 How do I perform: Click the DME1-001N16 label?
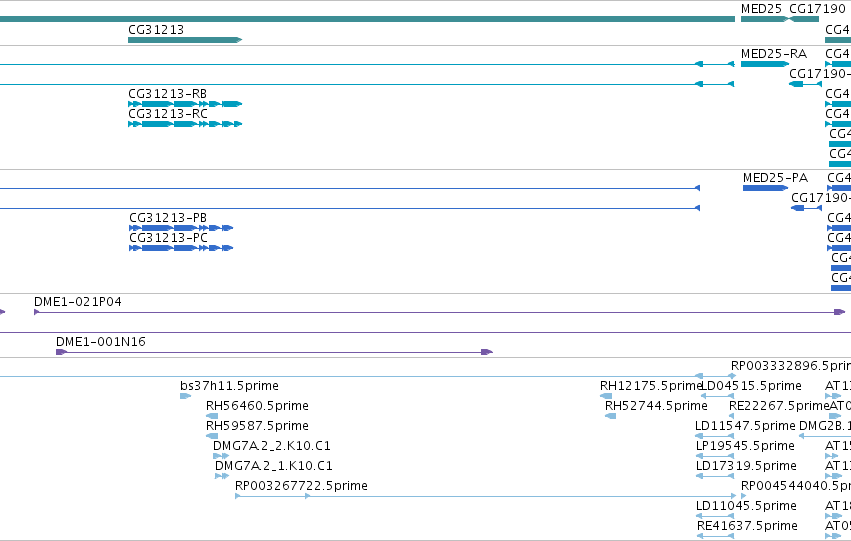[100, 342]
